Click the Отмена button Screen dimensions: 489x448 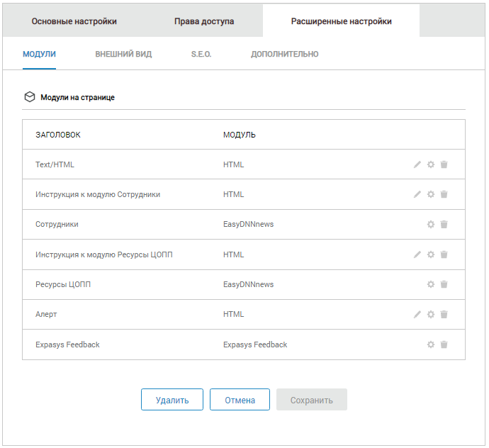240,400
